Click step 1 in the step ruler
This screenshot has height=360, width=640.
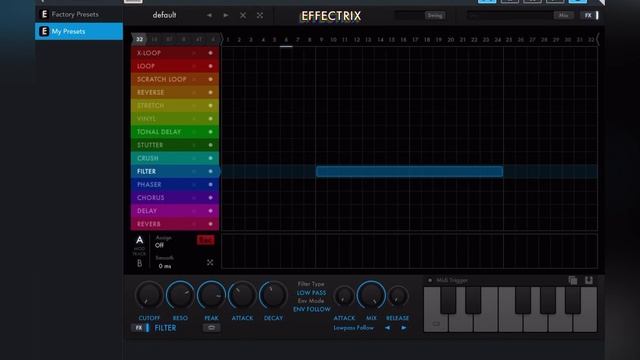point(228,40)
